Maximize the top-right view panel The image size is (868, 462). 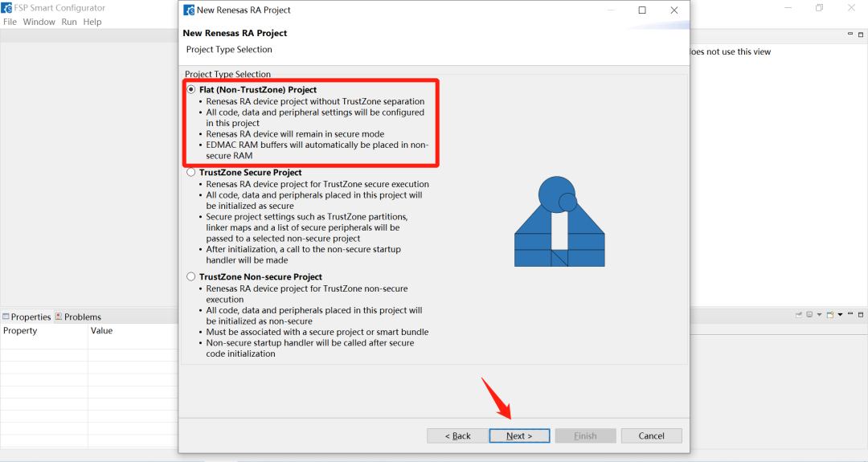click(x=860, y=34)
